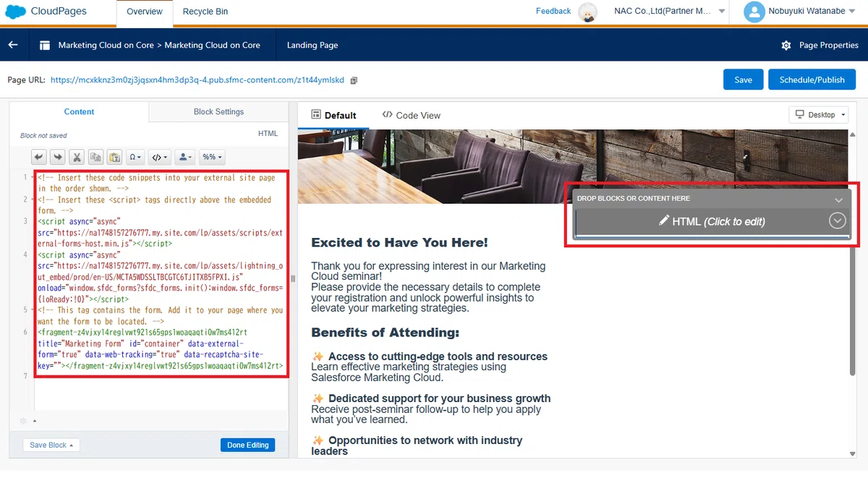The height and width of the screenshot is (486, 868).
Task: Click the pencil icon on the HTML block
Action: pyautogui.click(x=664, y=221)
